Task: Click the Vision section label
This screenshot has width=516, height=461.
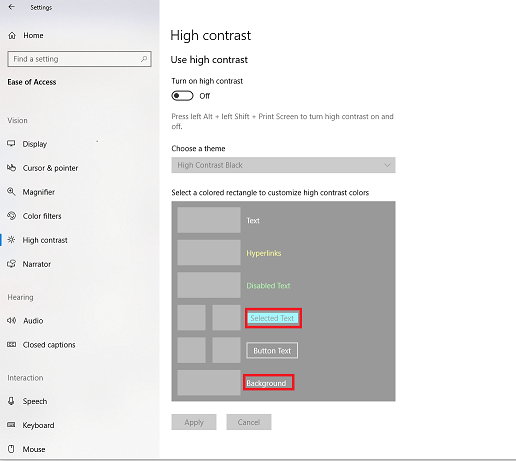Action: click(17, 120)
